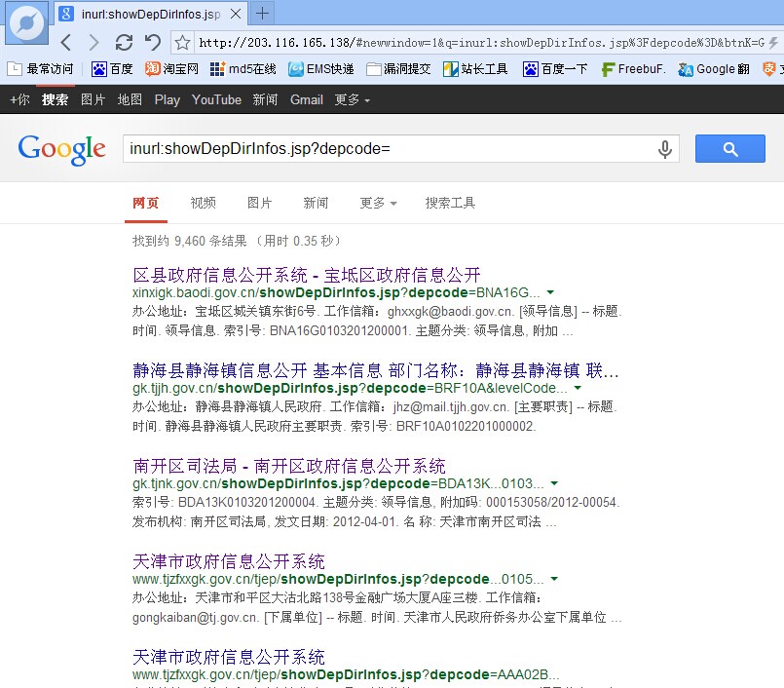Open Play in Google top bar
The height and width of the screenshot is (688, 784).
[167, 99]
